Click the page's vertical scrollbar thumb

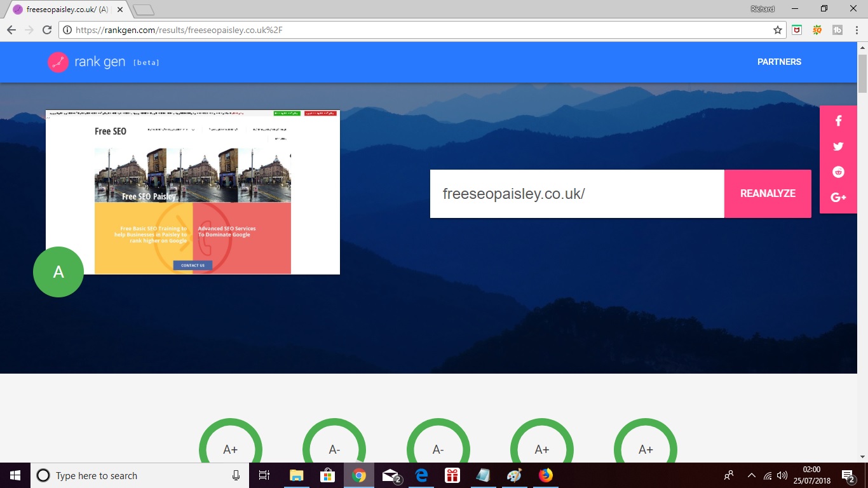[x=862, y=74]
